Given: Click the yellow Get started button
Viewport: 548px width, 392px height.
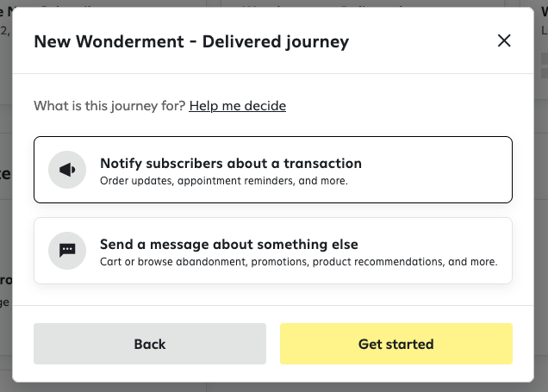Looking at the screenshot, I should 396,344.
